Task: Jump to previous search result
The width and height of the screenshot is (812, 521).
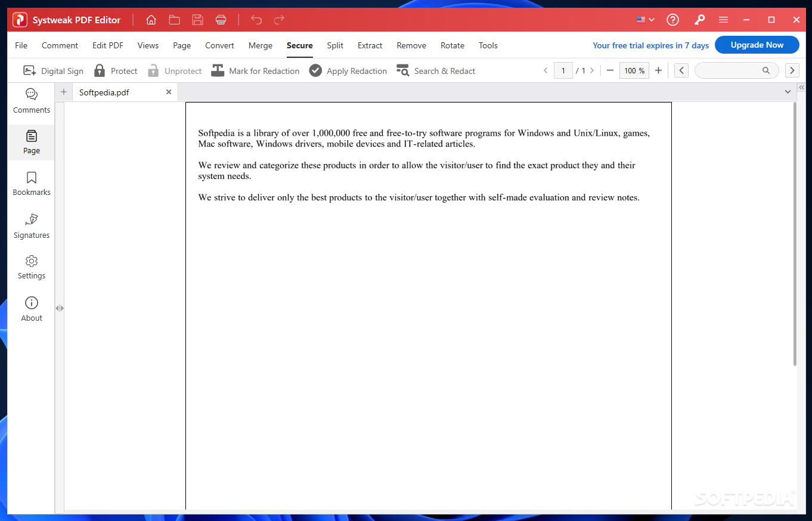Action: [x=681, y=70]
